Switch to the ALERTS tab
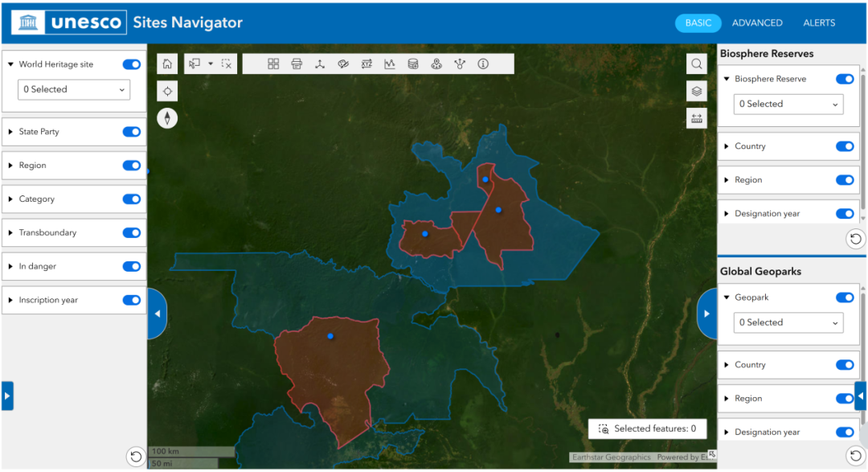The height and width of the screenshot is (472, 868). pos(819,23)
